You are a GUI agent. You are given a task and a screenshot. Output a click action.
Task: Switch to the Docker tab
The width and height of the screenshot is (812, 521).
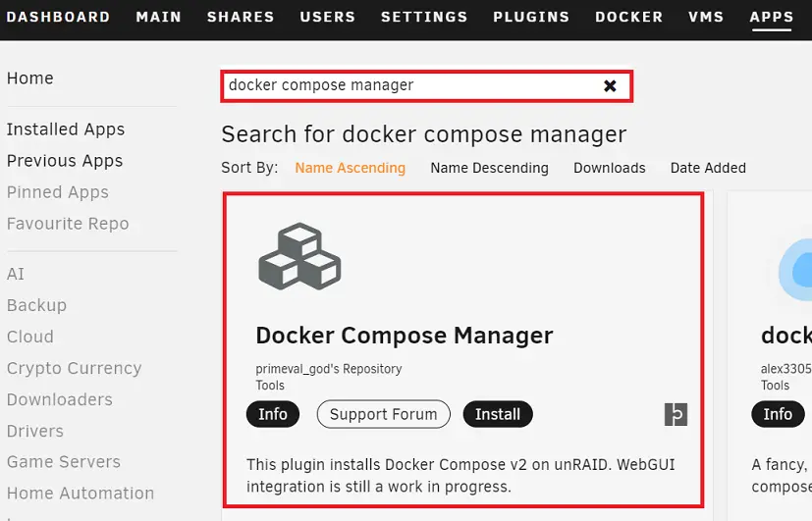coord(628,17)
